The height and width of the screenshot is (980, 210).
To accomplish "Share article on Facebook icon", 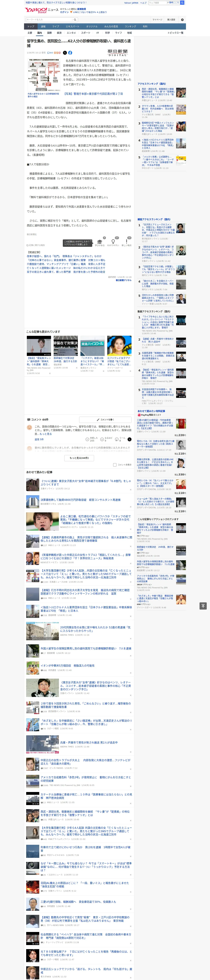I will tap(70, 53).
